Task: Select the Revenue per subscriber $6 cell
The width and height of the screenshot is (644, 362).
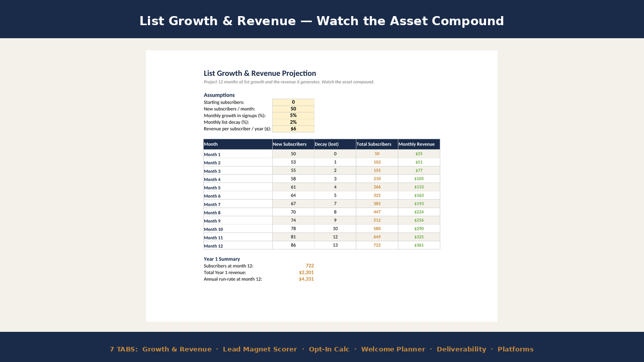Action: 293,129
